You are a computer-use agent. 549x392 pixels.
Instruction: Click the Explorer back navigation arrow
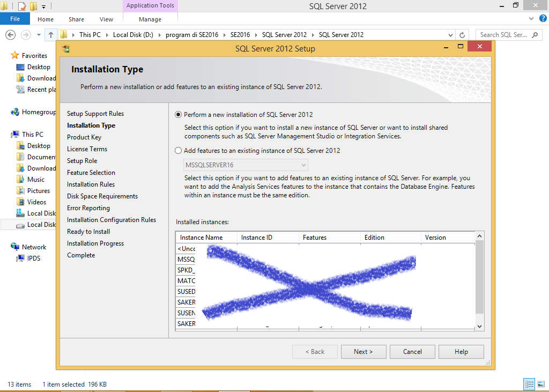point(11,35)
